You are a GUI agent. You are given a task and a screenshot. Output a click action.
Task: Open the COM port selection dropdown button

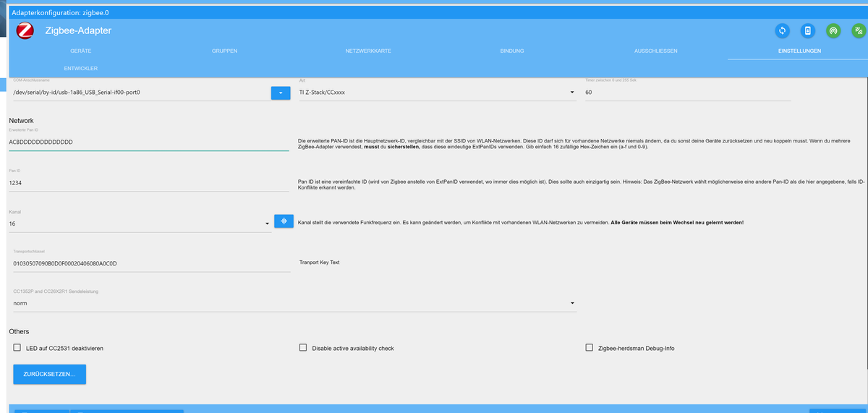281,93
